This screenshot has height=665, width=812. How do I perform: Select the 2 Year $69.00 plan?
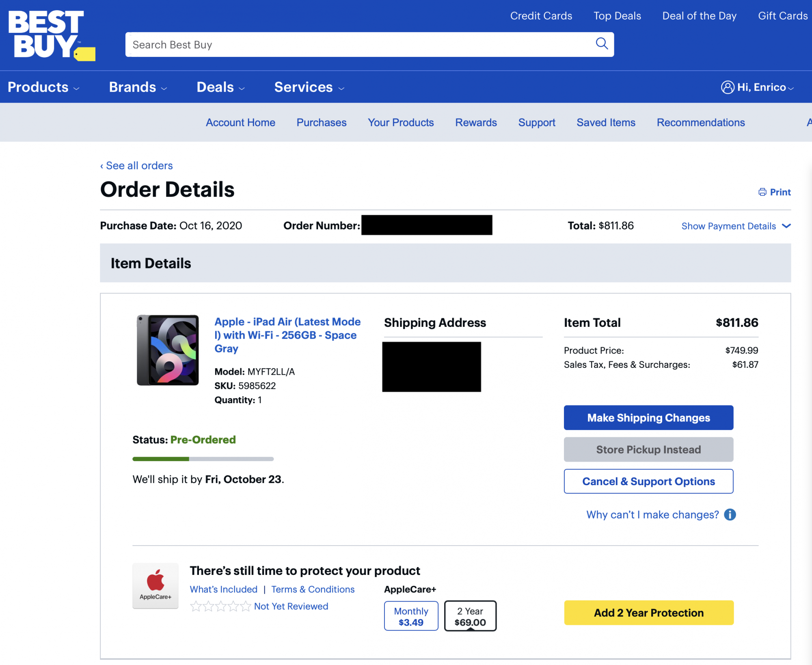coord(470,616)
